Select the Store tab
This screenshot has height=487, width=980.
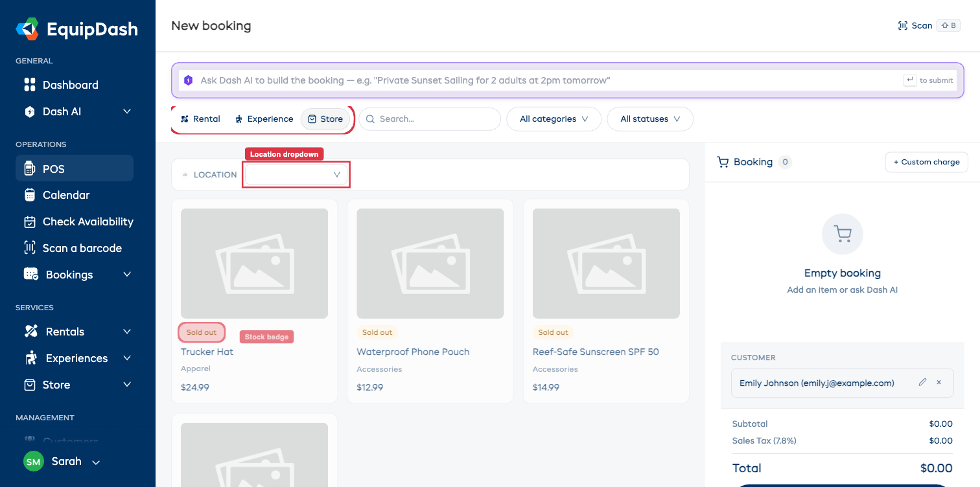coord(325,119)
